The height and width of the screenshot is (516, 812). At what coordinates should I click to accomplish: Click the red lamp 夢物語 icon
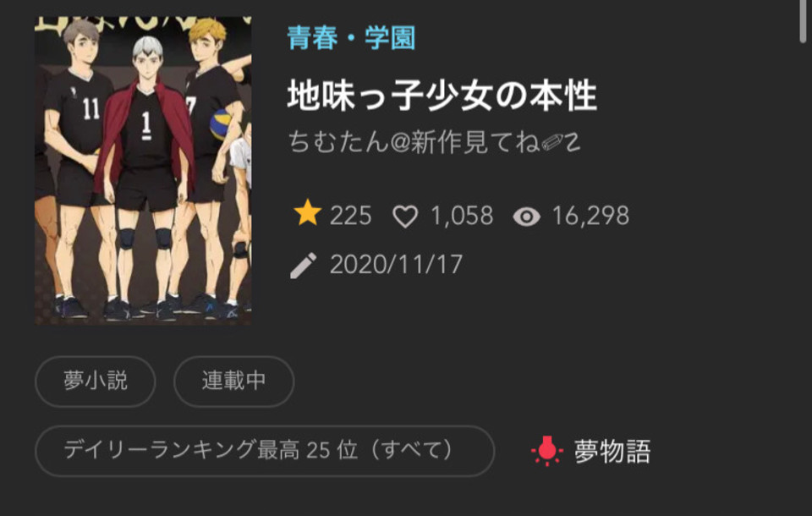[547, 451]
